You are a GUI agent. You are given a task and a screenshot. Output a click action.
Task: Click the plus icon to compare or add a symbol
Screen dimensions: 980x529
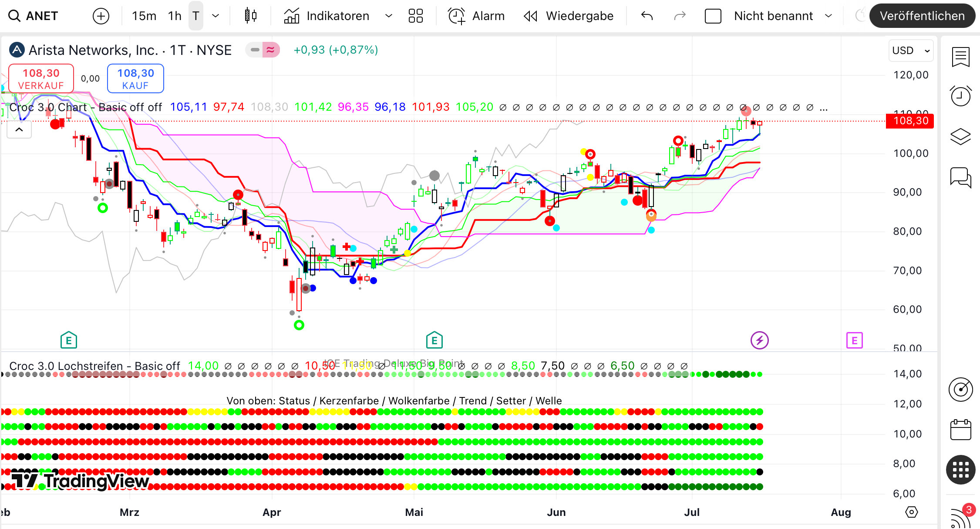101,16
